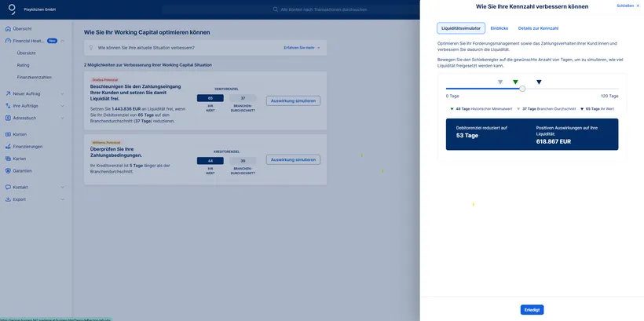Close the panel via Schließen link
Viewport: 644px width, 321px height.
point(628,5)
